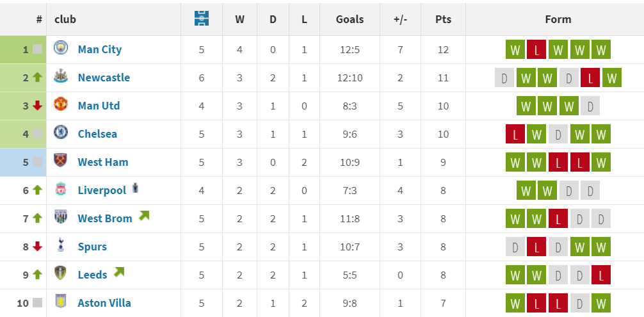Click the trophy icon beside Liverpool
Image resolution: width=644 pixels, height=317 pixels.
click(136, 188)
